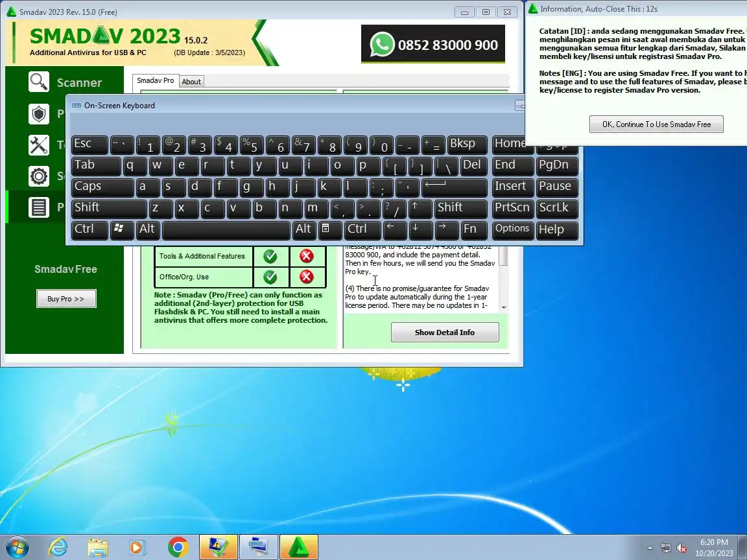747x560 pixels.
Task: Click the PrtScn key on keyboard
Action: [512, 209]
